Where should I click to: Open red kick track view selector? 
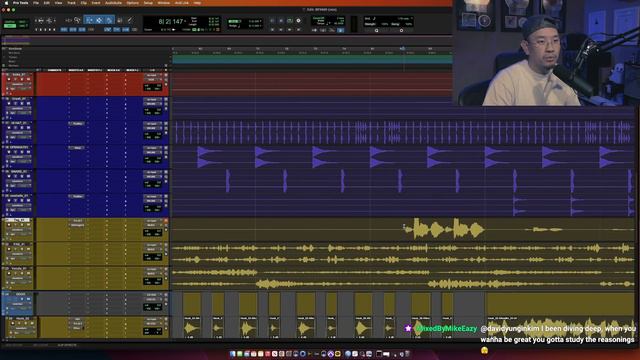click(x=18, y=84)
